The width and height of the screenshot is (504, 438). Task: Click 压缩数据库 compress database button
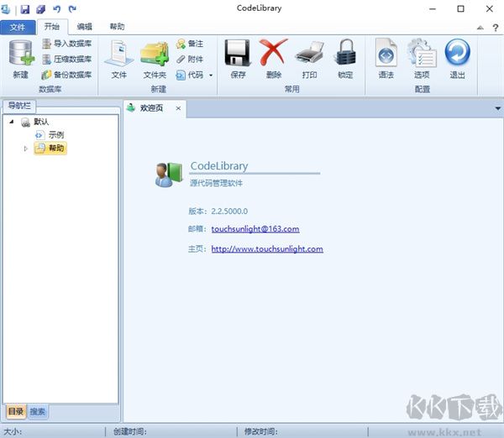pyautogui.click(x=67, y=59)
